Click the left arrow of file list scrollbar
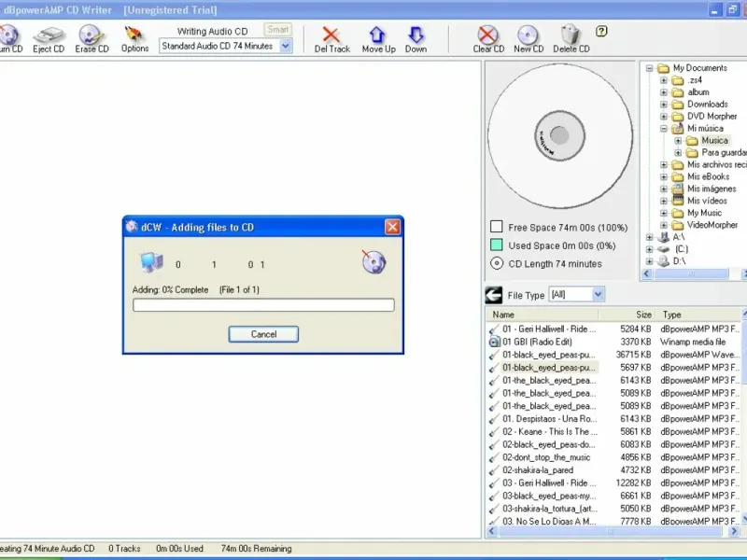This screenshot has width=747, height=560. (x=492, y=531)
